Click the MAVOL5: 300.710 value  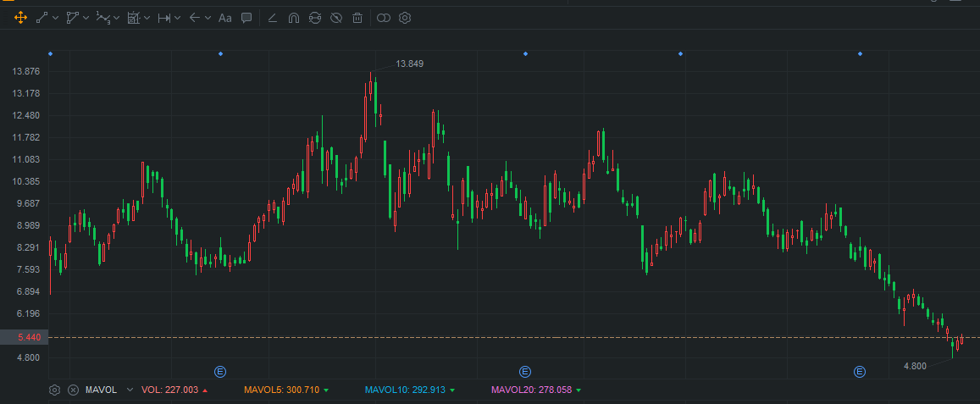tap(281, 390)
